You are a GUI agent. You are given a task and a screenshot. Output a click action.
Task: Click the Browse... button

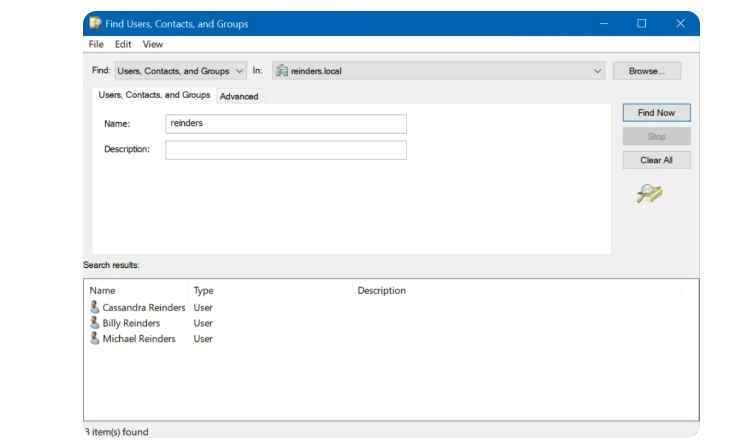pyautogui.click(x=646, y=71)
